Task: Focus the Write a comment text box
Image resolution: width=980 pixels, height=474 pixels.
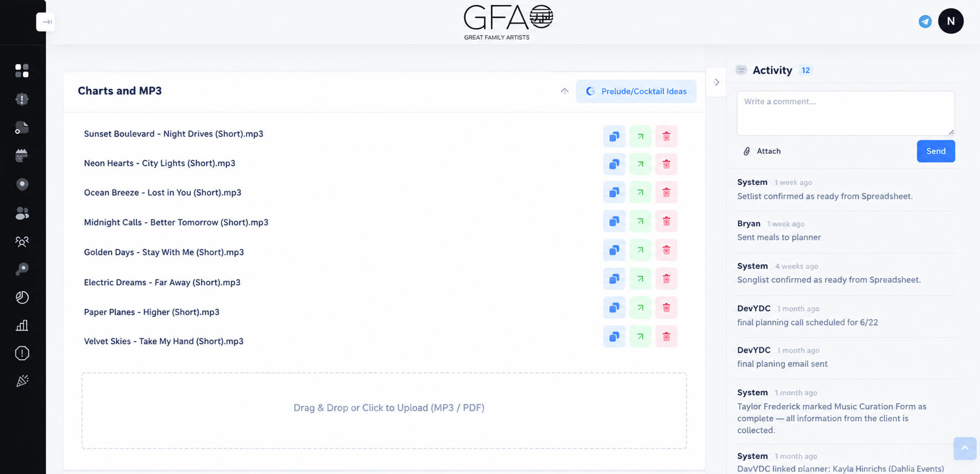Action: pos(845,113)
